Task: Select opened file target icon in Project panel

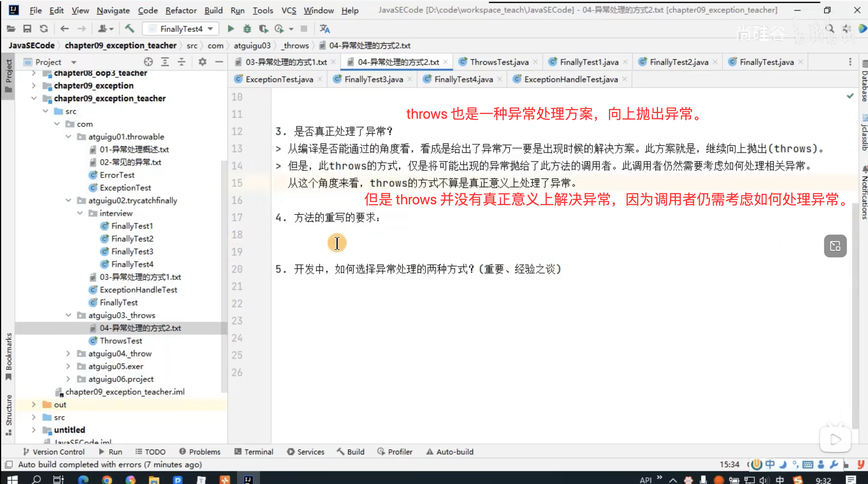Action: (x=148, y=62)
